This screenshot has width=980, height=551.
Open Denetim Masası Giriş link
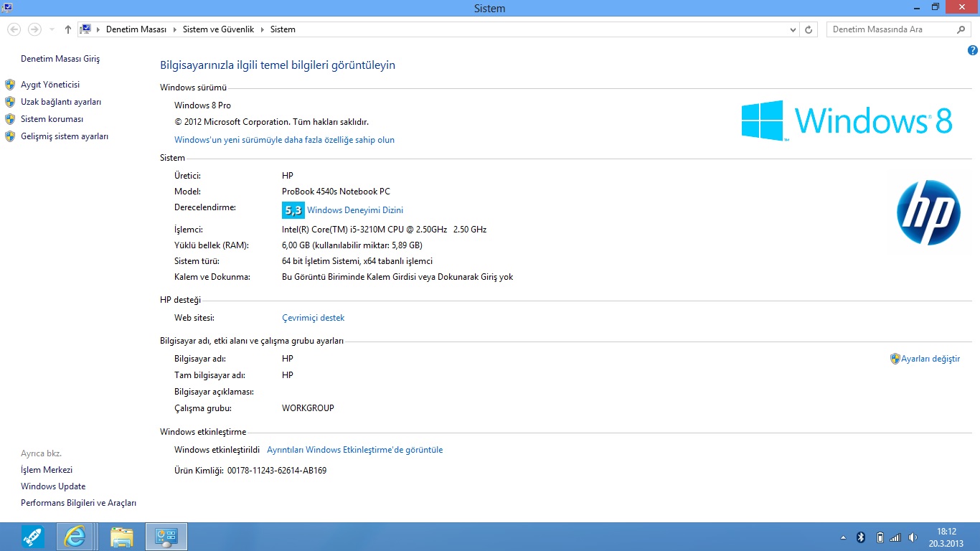(x=60, y=59)
